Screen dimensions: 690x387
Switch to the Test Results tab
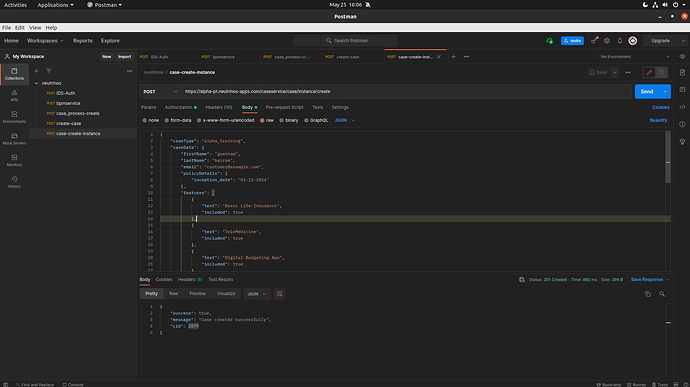tap(220, 280)
